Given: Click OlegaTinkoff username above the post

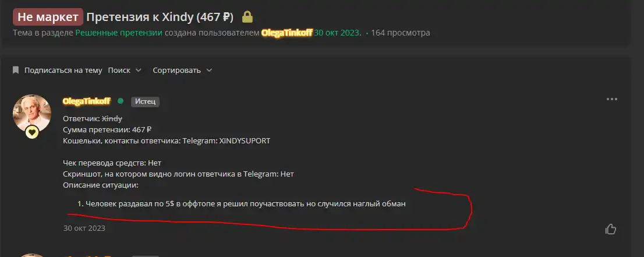Looking at the screenshot, I should (x=86, y=101).
